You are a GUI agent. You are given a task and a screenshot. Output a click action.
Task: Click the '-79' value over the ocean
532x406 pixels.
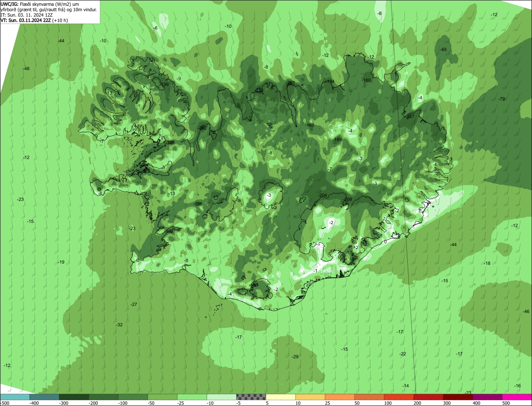coord(501,99)
